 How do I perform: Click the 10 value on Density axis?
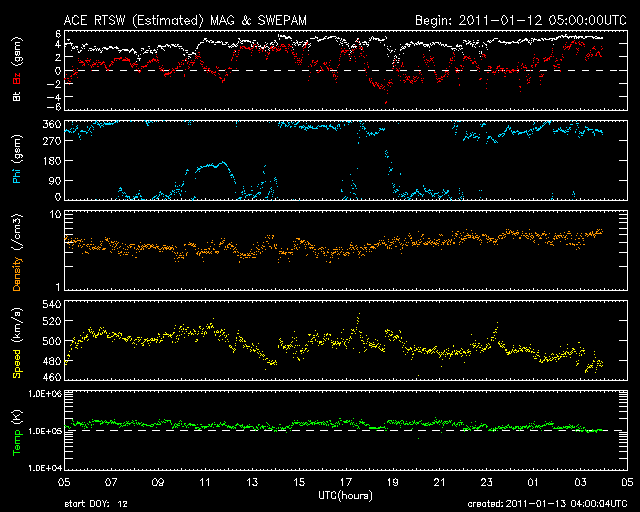click(x=56, y=215)
